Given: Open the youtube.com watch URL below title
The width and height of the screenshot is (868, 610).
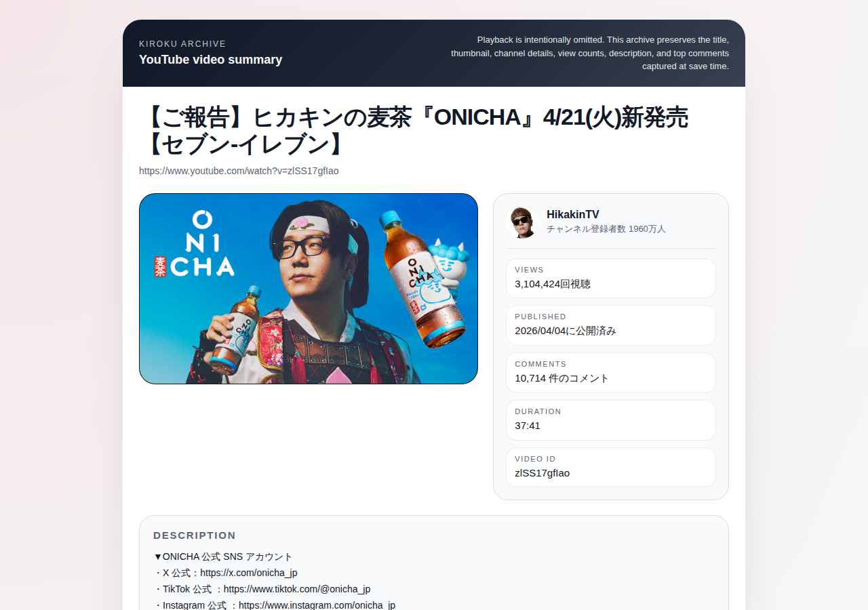Looking at the screenshot, I should pyautogui.click(x=239, y=171).
